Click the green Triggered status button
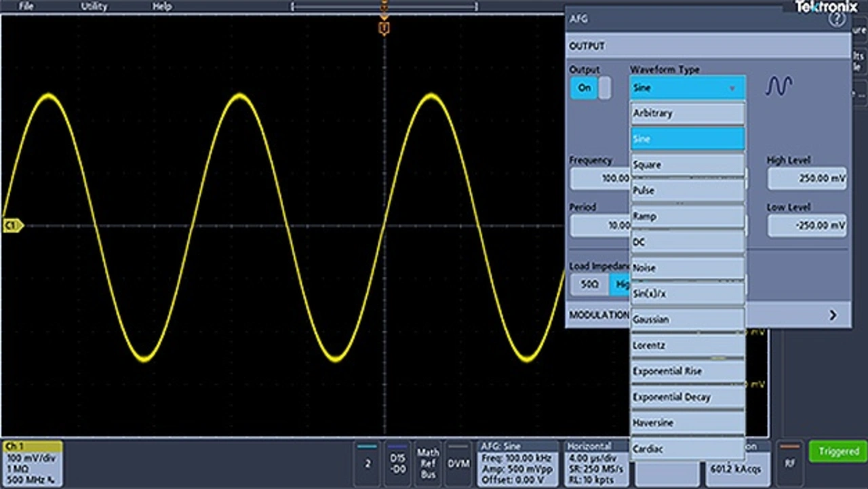This screenshot has width=868, height=489. (x=838, y=451)
